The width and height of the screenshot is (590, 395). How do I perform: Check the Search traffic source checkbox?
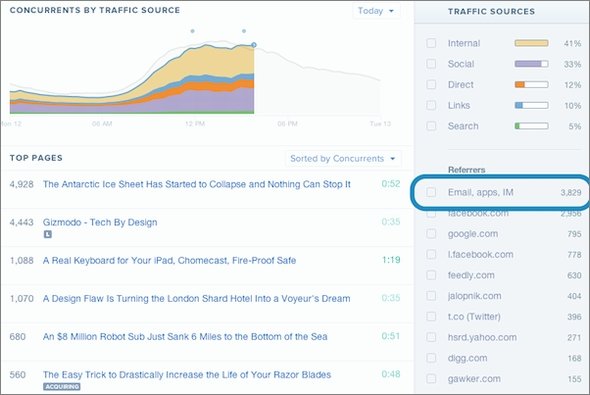click(431, 126)
